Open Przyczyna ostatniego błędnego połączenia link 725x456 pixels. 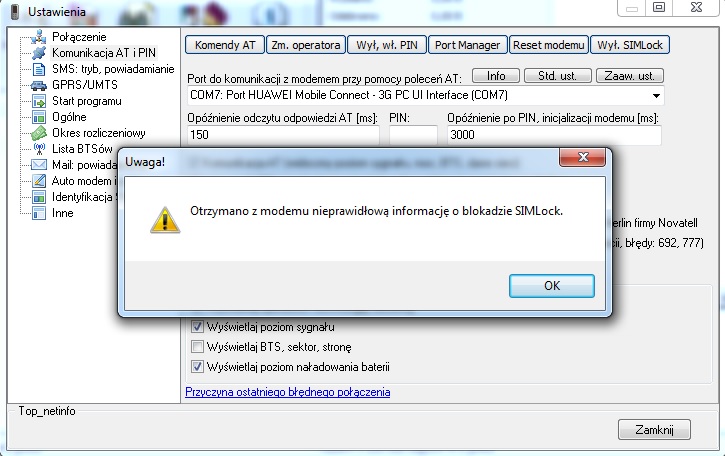[287, 392]
